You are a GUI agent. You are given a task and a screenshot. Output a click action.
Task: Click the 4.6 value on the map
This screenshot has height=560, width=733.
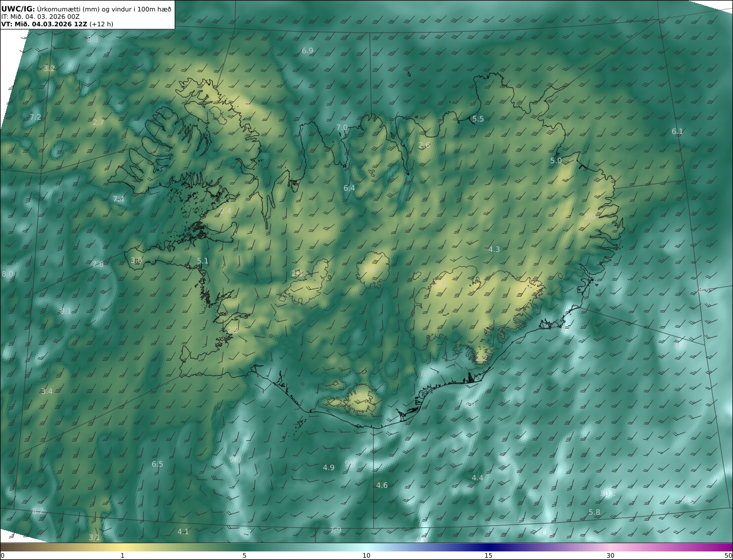(382, 486)
